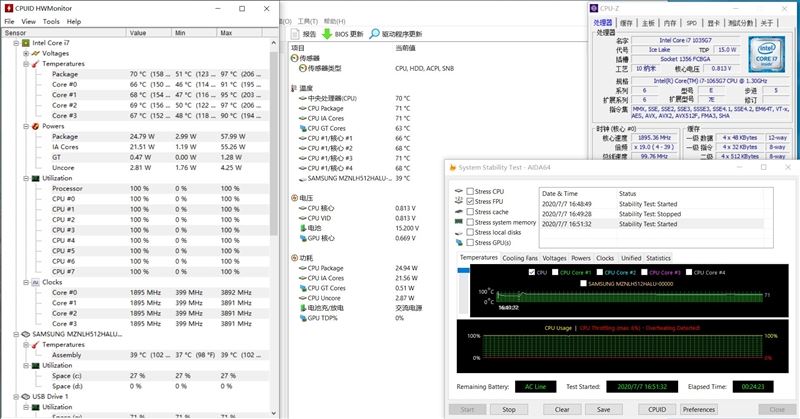Image resolution: width=800 pixels, height=419 pixels.
Task: Click the Intel Core i7 chip icon in HWMonitor
Action: 26,43
